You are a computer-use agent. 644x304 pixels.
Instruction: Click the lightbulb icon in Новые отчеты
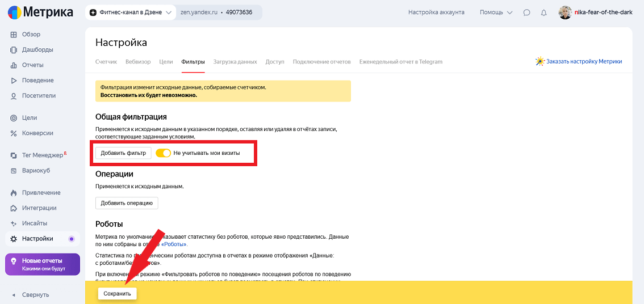pyautogui.click(x=14, y=261)
